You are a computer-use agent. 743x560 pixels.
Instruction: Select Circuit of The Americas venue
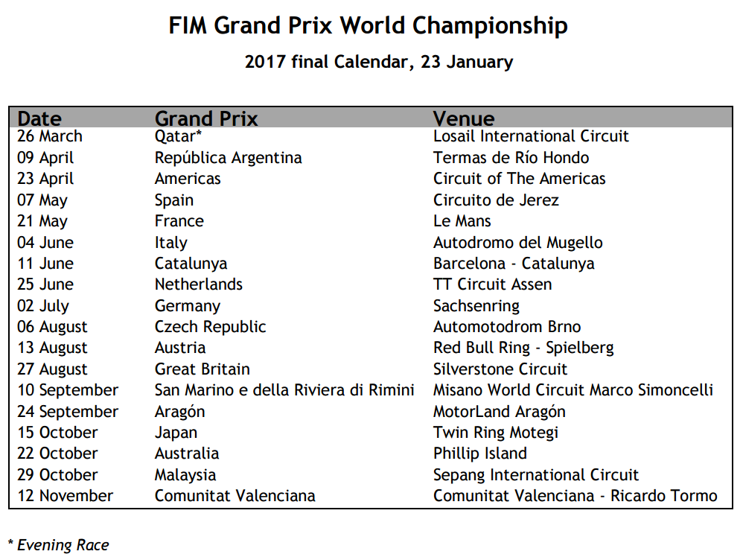520,179
